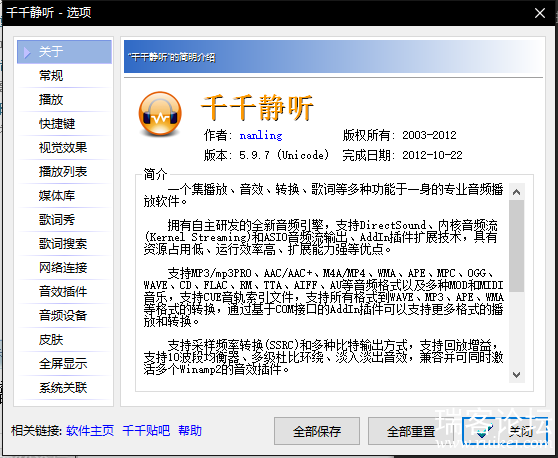Click the 简介 vertical scrollbar thumb
Viewport: 558px width, 458px height.
pos(516,246)
